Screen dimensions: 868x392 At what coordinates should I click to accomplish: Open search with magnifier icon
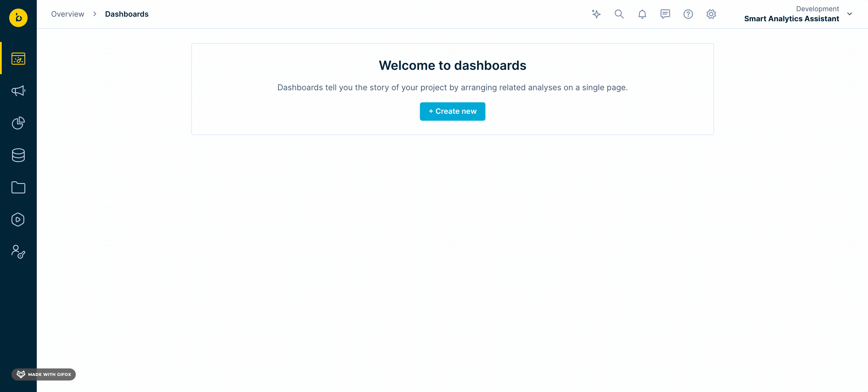pos(619,14)
